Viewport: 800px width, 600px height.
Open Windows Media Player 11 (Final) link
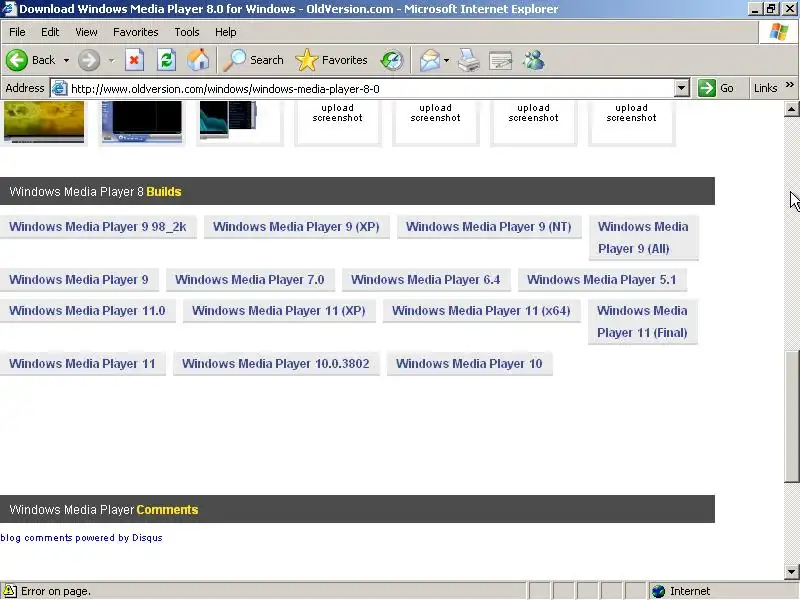pos(642,321)
